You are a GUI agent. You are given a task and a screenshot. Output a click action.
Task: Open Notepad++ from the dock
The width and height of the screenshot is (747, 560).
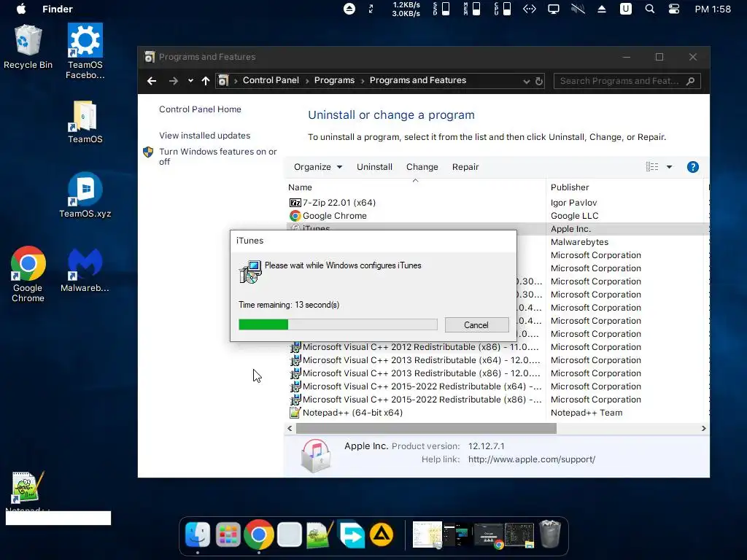coord(320,534)
